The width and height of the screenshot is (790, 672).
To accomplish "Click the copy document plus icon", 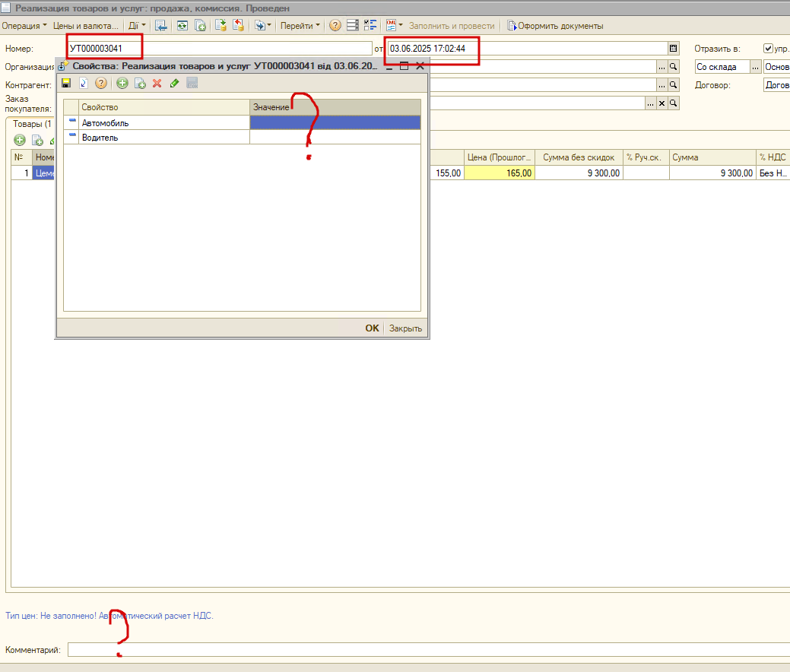I will coord(200,25).
